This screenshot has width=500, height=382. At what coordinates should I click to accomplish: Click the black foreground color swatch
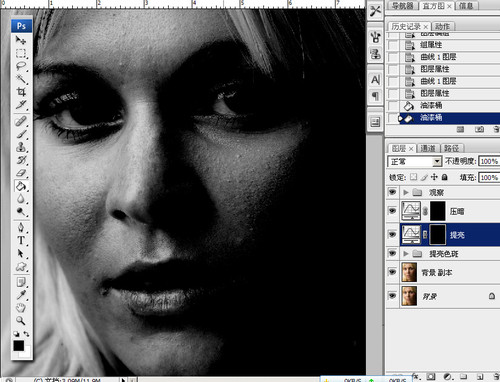pos(18,346)
